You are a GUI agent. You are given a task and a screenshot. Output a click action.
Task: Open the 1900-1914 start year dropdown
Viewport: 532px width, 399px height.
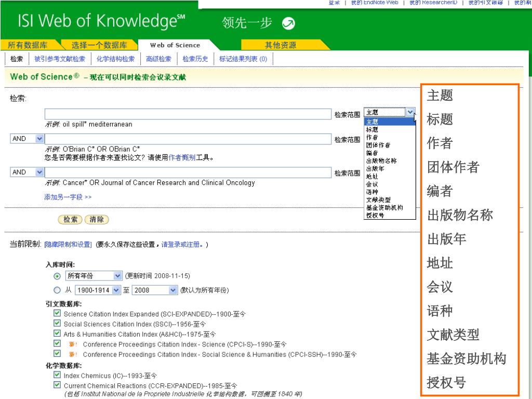98,290
